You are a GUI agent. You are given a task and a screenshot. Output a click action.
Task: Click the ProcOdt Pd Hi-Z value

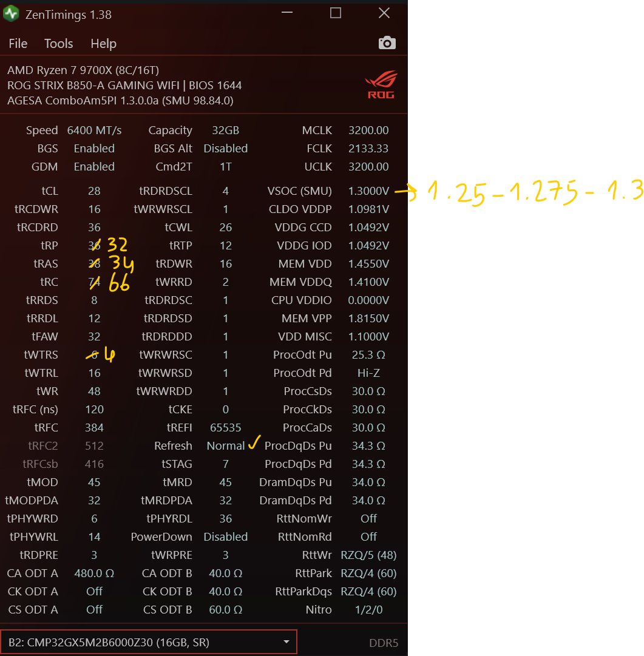coord(368,373)
